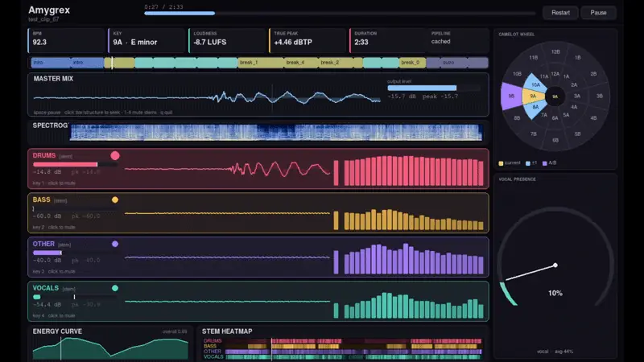Select the purple 9B wedge on the Camelot wheel

point(511,96)
